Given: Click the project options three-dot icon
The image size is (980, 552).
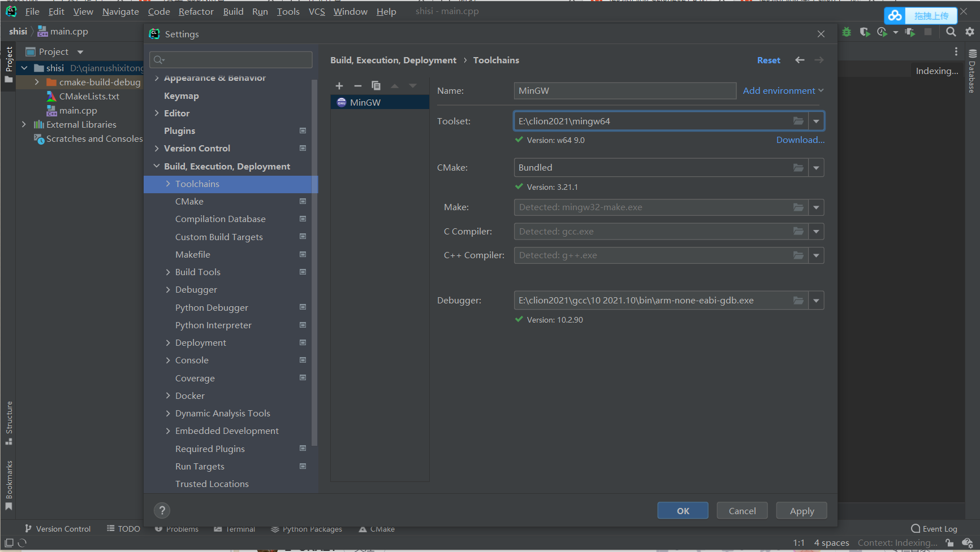Looking at the screenshot, I should tap(956, 51).
